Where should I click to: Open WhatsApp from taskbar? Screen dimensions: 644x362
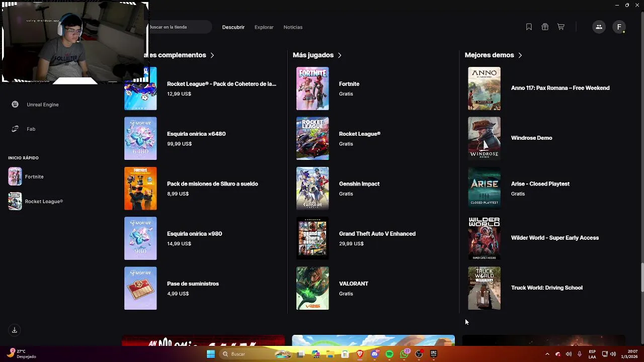pyautogui.click(x=404, y=354)
